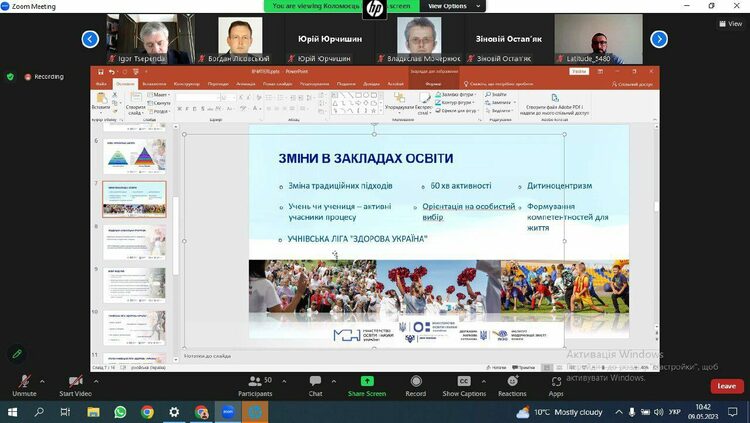Open the Chat panel

click(315, 382)
